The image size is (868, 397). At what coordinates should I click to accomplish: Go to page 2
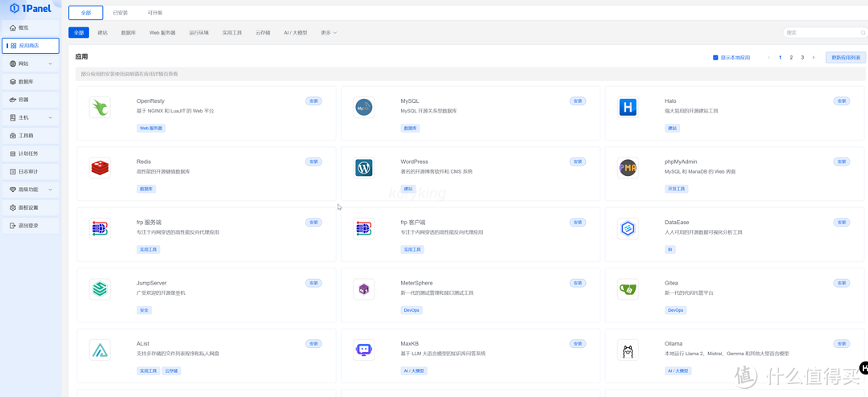coord(791,58)
